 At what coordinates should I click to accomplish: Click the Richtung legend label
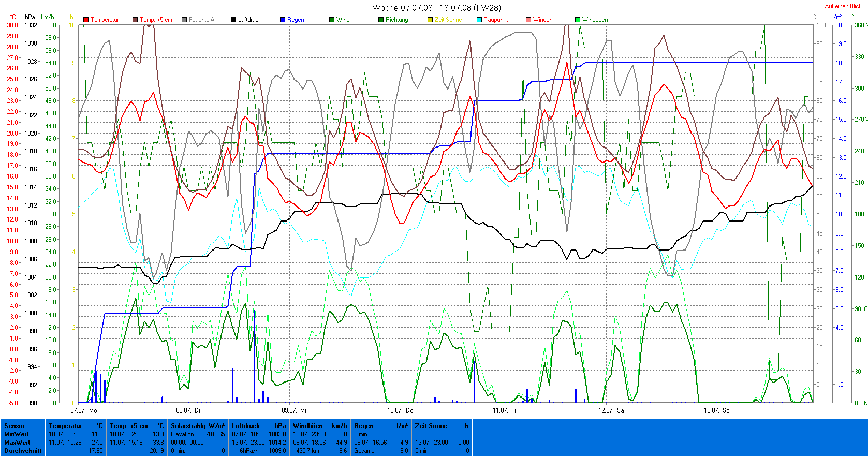396,20
